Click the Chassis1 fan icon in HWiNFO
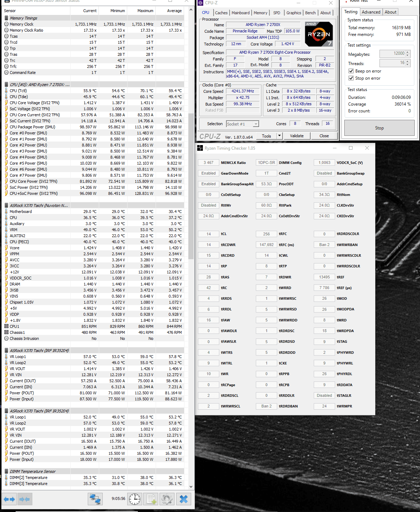420x512 pixels. (x=6, y=332)
